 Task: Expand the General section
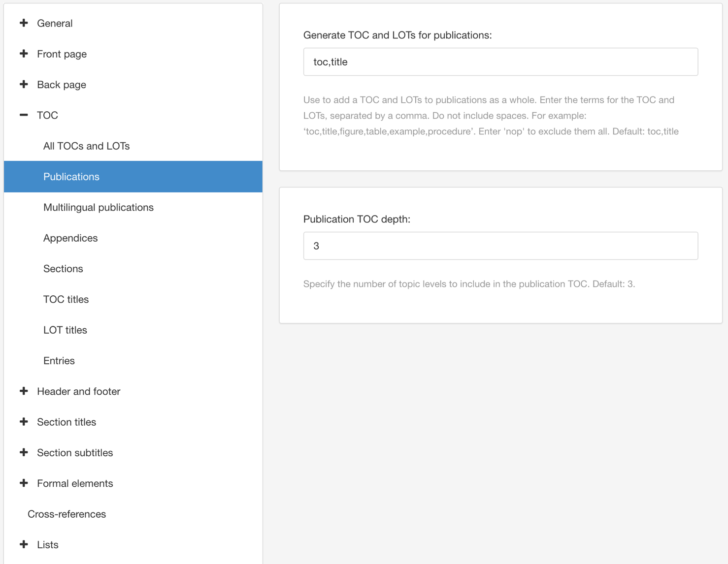(24, 23)
